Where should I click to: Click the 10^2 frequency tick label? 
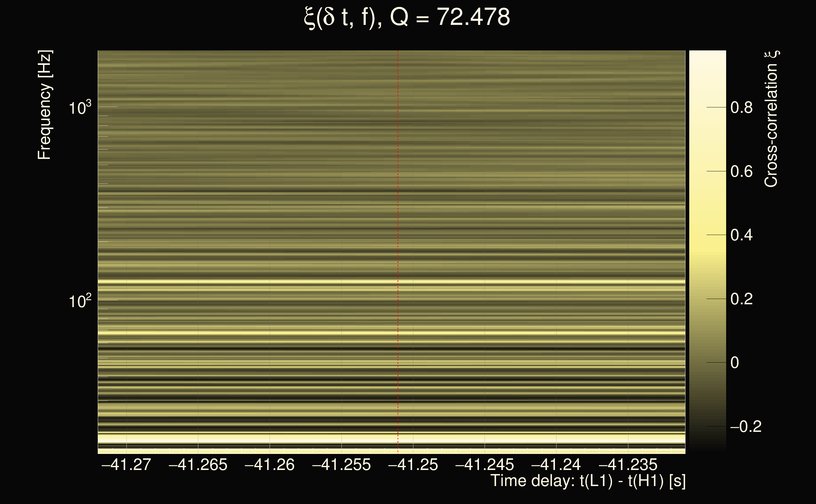pos(80,301)
